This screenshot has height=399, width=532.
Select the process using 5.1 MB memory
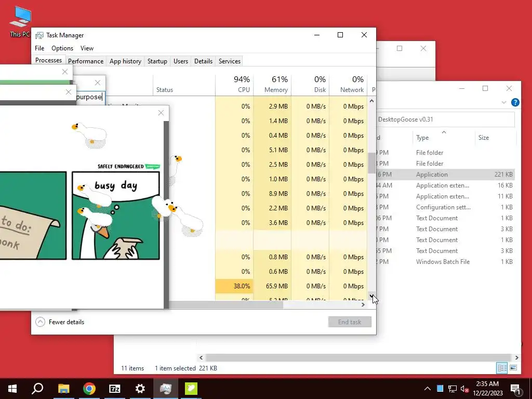coord(268,150)
